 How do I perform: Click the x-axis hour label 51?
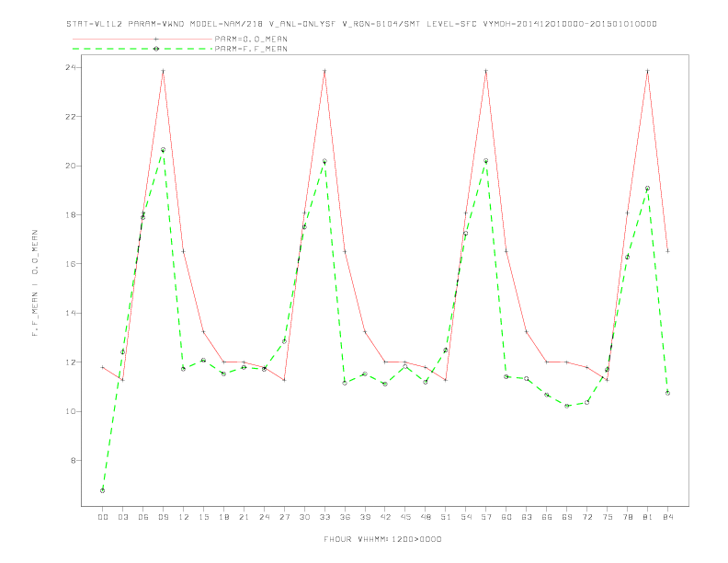(446, 517)
